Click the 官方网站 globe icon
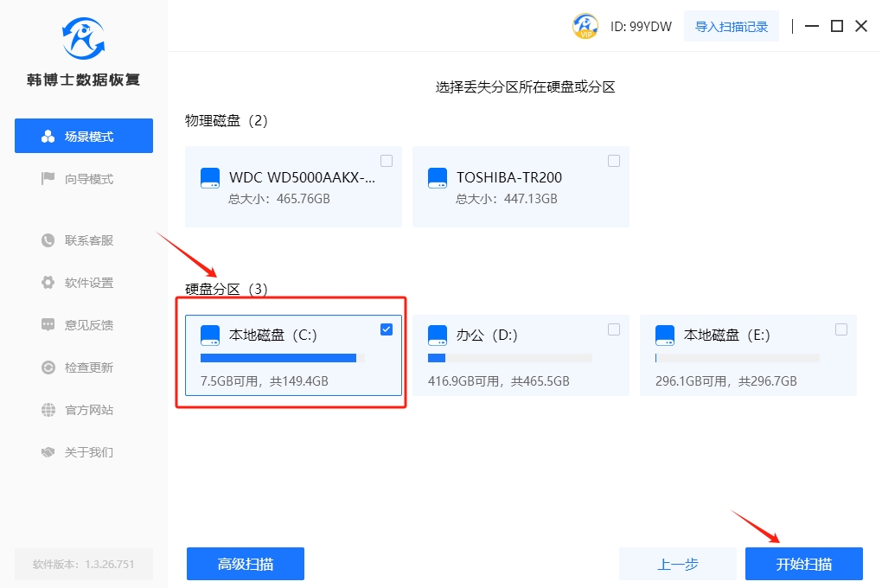The height and width of the screenshot is (588, 882). click(x=48, y=410)
